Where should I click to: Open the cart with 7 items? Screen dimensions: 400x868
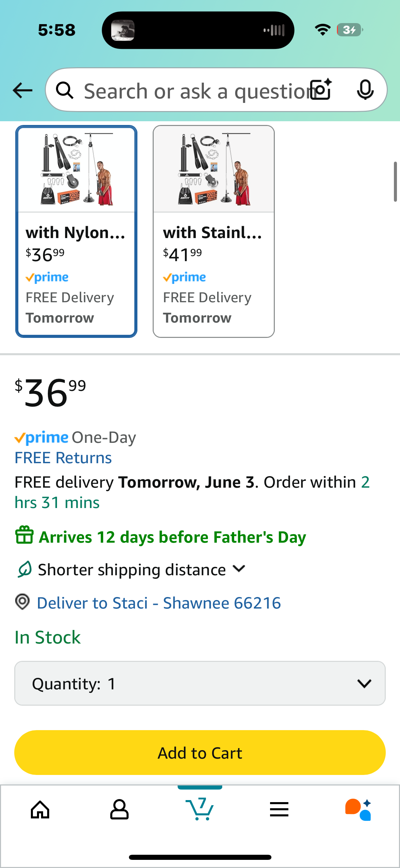tap(199, 809)
